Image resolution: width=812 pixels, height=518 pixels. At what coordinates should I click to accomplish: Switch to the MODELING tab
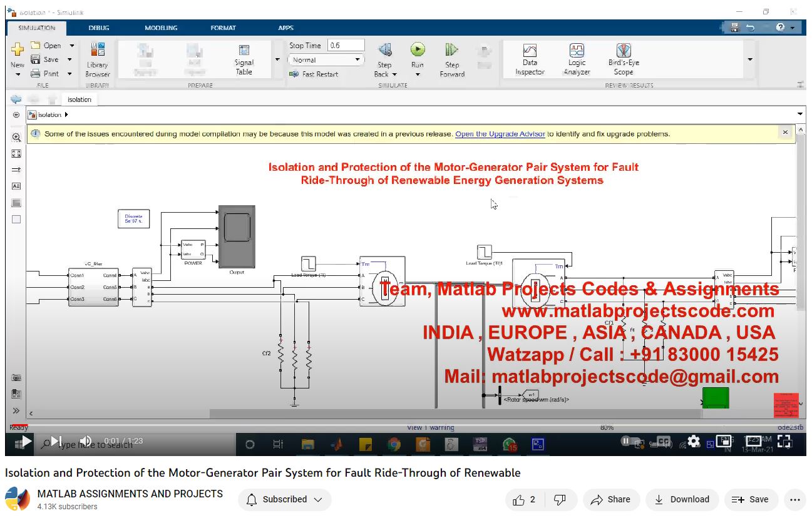coord(161,28)
